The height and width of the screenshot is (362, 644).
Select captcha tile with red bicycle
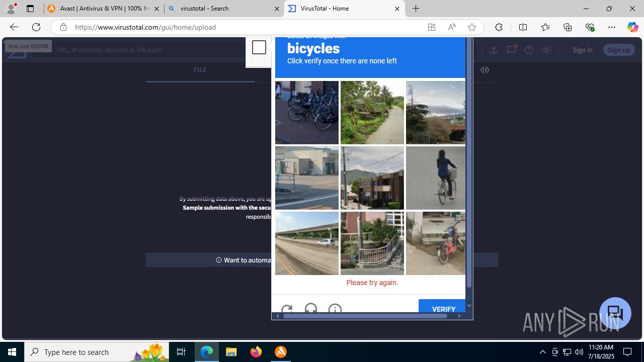coord(436,243)
